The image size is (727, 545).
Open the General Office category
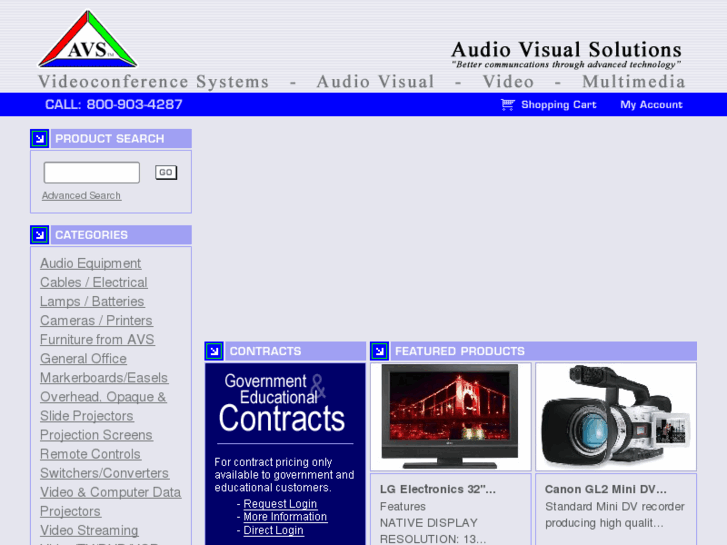pos(83,358)
